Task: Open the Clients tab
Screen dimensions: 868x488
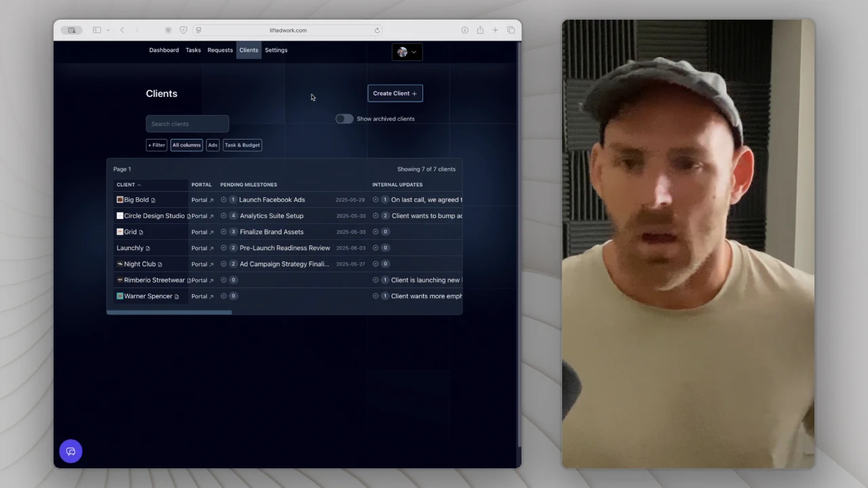Action: pos(249,50)
